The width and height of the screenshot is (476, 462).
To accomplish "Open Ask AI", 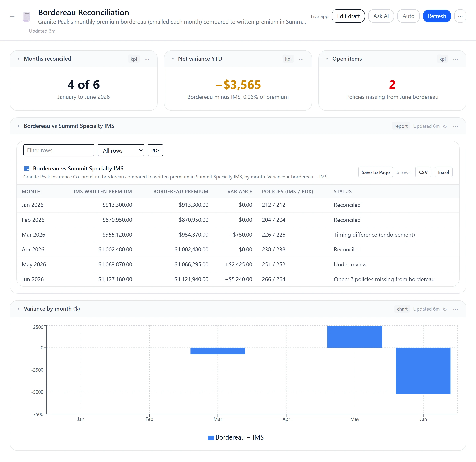I will coord(381,16).
